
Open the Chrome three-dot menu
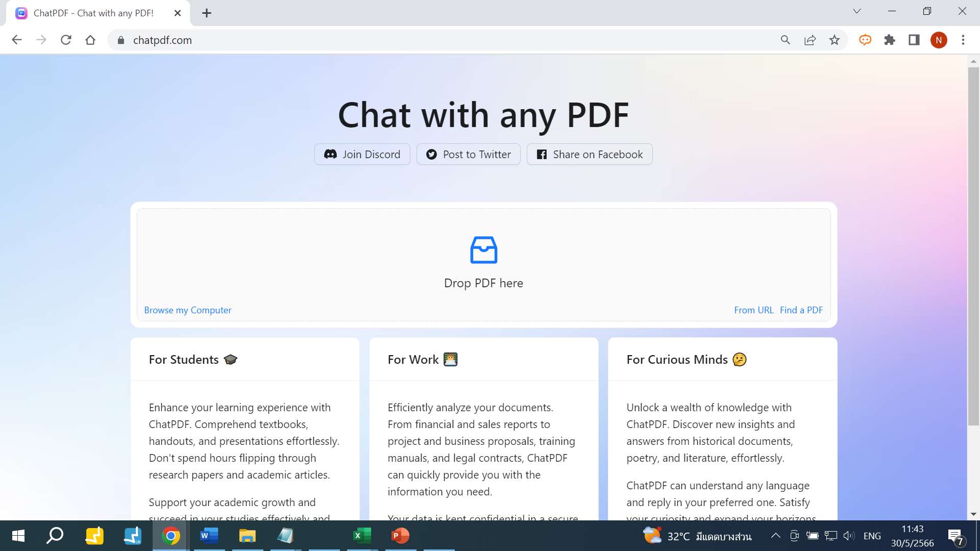963,40
